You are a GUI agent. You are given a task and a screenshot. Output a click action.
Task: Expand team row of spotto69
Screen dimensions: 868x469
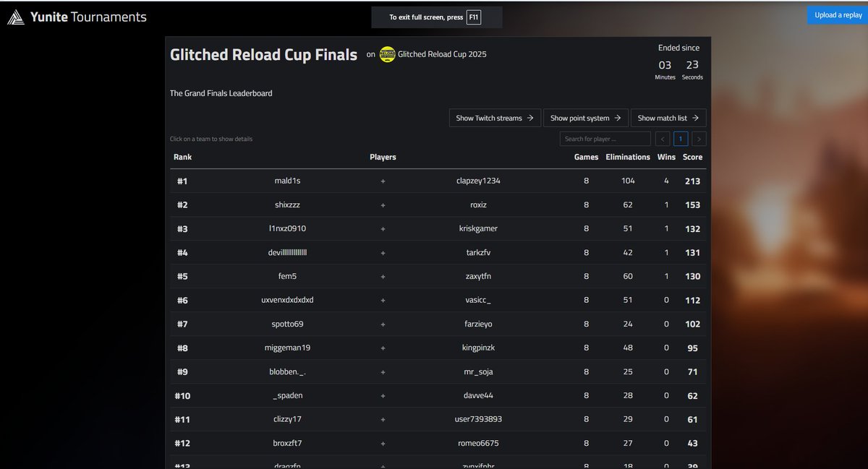pos(438,324)
